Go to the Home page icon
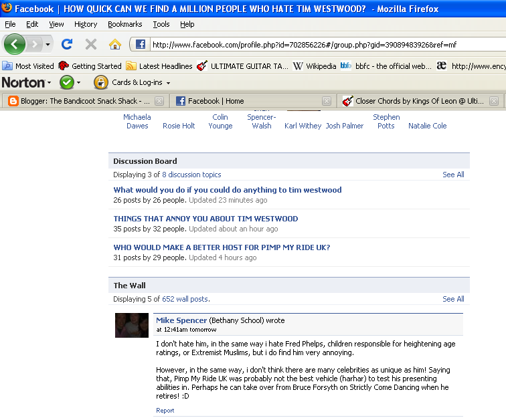Viewport: 506px width, 420px height. point(115,45)
